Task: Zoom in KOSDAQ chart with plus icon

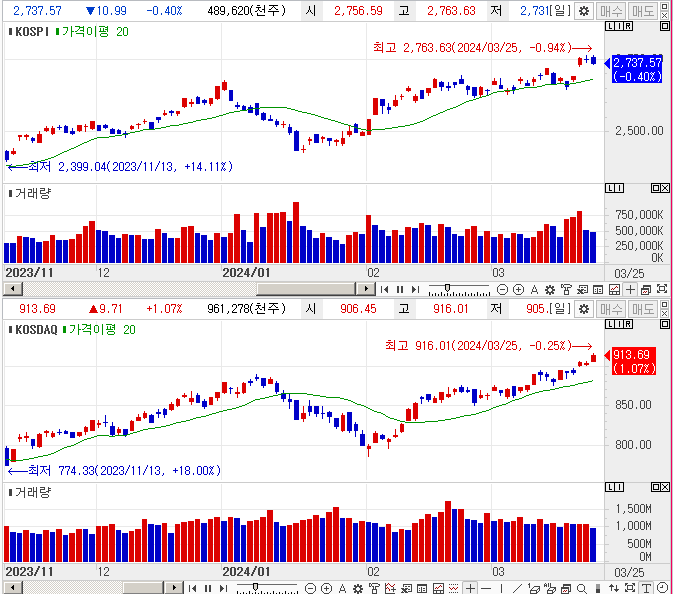Action: pos(326,588)
